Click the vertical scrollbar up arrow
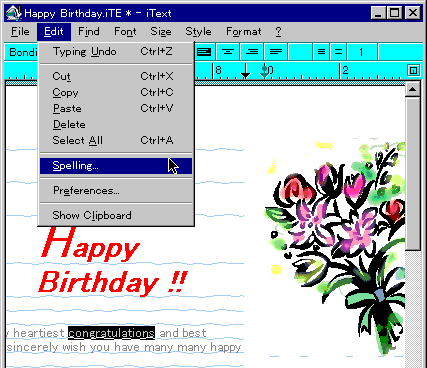Viewport: 427px width, 368px height. coord(413,89)
